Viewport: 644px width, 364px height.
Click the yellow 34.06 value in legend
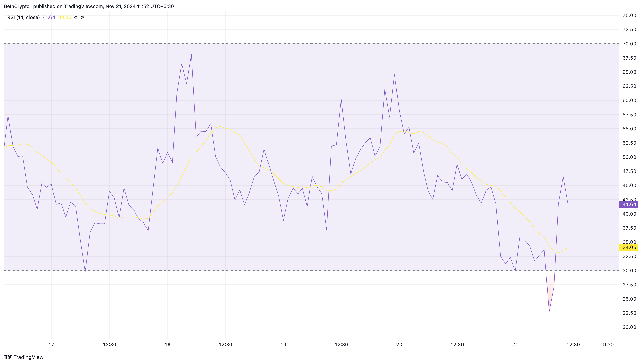pos(64,17)
